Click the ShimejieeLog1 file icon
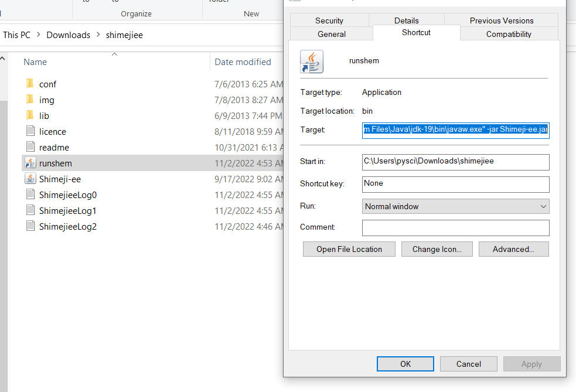 point(30,210)
